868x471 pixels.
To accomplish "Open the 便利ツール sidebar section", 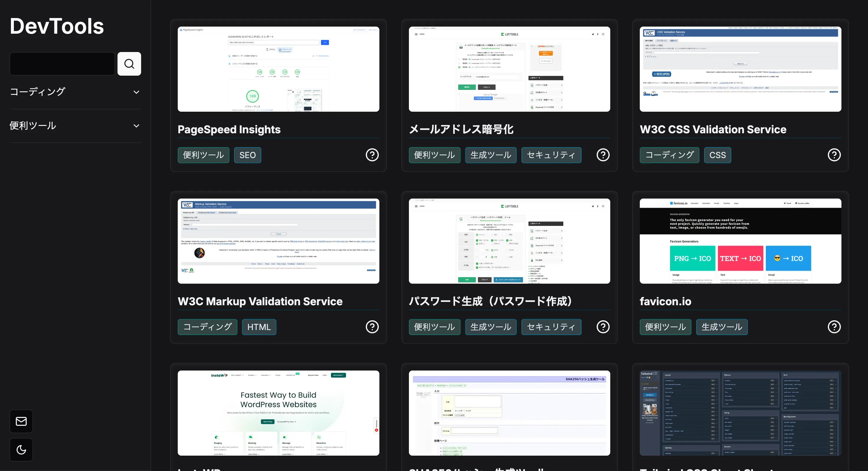I will 75,126.
